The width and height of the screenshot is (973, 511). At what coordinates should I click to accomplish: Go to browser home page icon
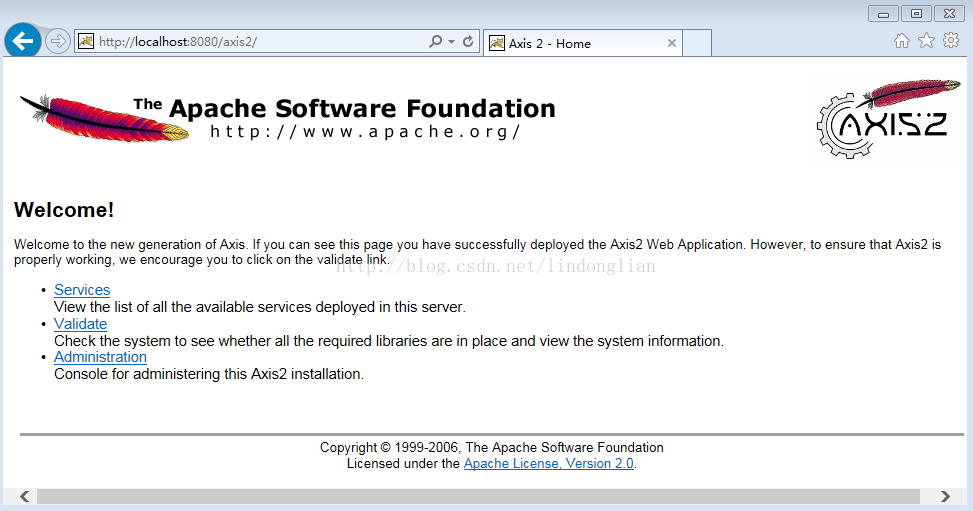click(902, 41)
